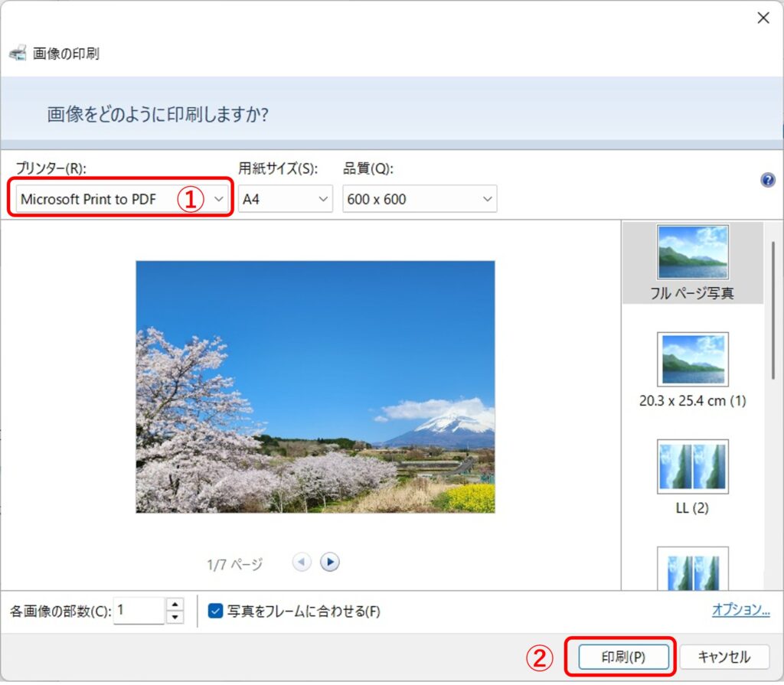Click the layout list vertical scrollbar

click(x=773, y=310)
